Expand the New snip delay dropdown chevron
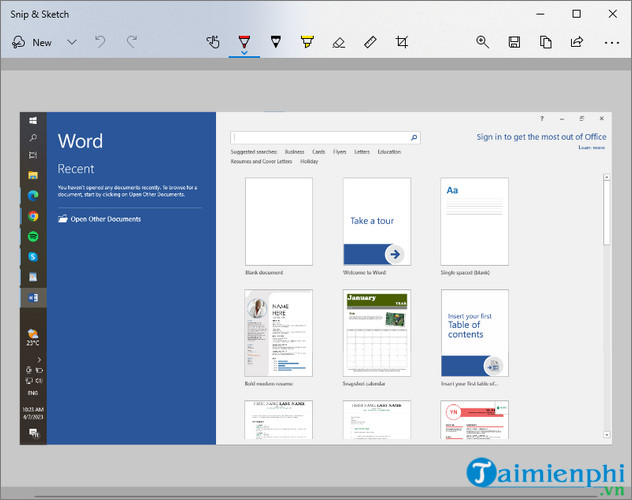 pos(72,42)
